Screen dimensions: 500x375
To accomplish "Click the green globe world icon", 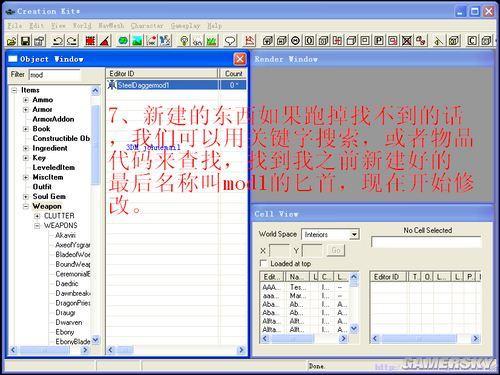I will point(123,41).
